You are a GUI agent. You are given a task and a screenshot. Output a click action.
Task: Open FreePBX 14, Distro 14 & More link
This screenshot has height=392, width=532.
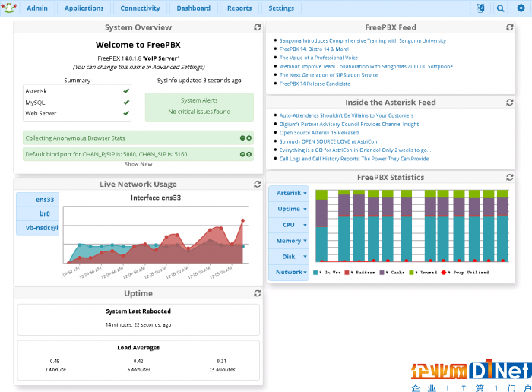click(x=314, y=49)
